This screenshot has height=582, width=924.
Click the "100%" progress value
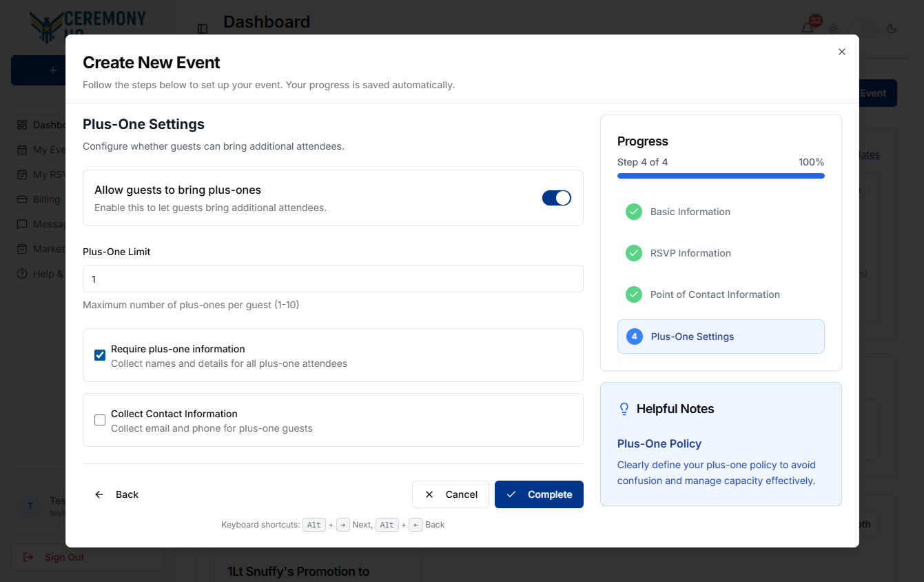point(811,162)
